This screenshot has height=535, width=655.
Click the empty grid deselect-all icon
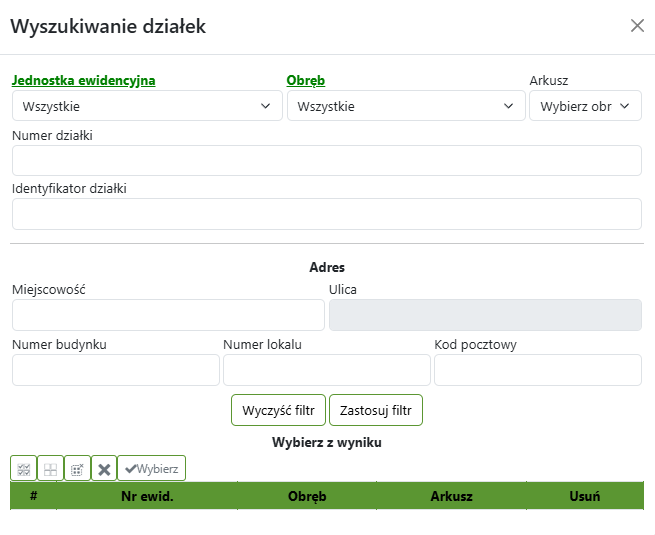(50, 468)
